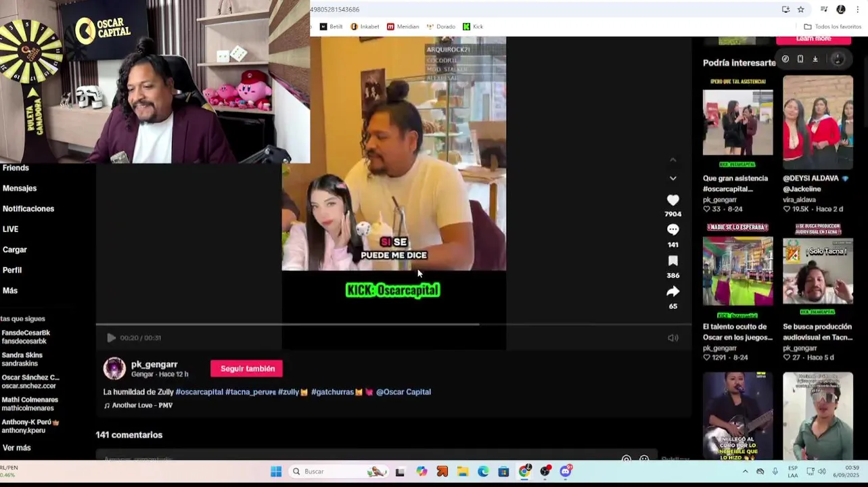The height and width of the screenshot is (487, 868).
Task: Open the Betilt bookmark
Action: click(x=331, y=26)
